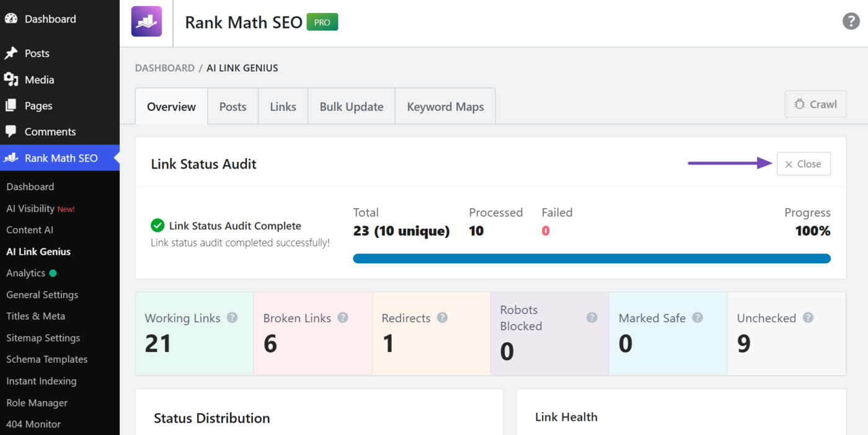Open General Settings submenu item
Screen dimensions: 868x435
(42, 294)
